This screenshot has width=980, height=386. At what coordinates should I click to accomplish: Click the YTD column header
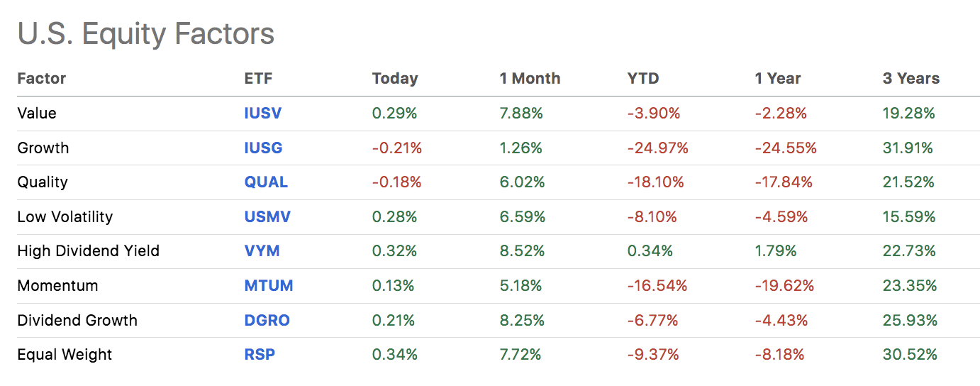coord(643,79)
